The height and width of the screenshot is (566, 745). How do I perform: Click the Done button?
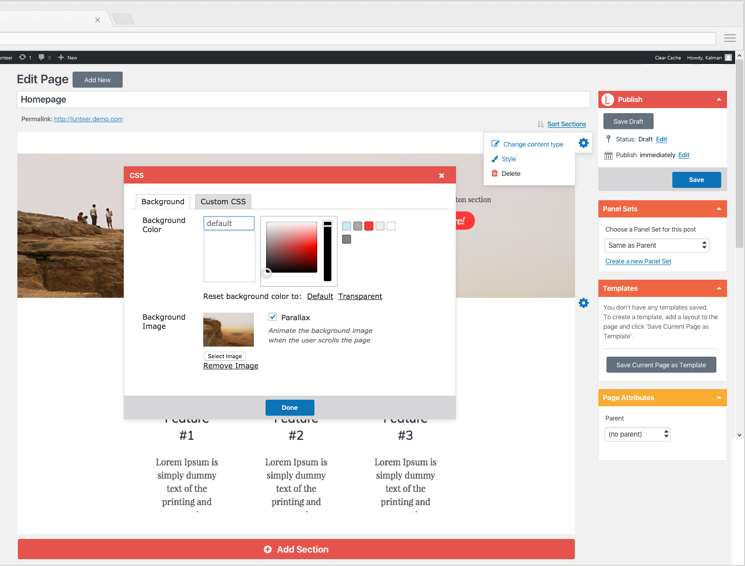coord(289,408)
